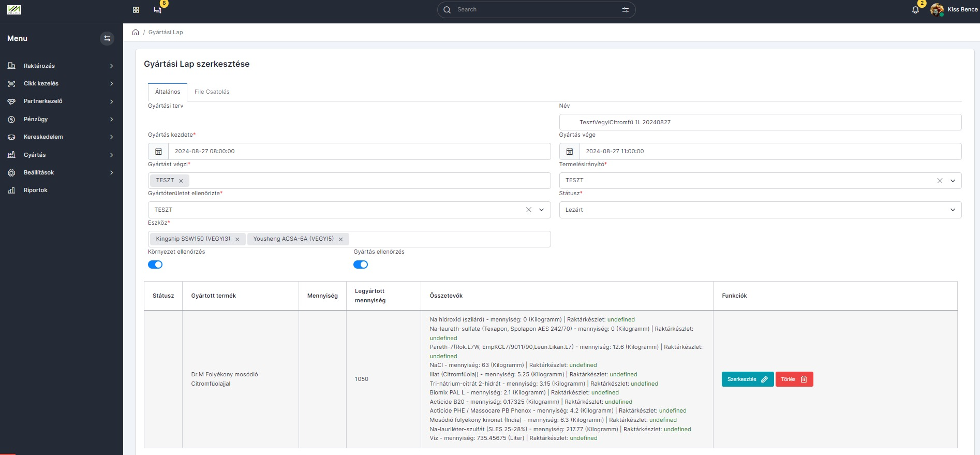Click Gyártási Lap breadcrumb link

166,32
